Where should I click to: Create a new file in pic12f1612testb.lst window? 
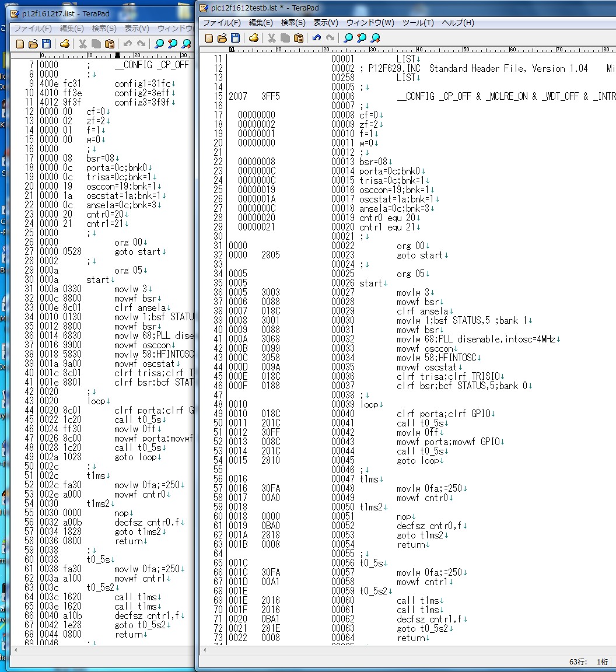(209, 38)
